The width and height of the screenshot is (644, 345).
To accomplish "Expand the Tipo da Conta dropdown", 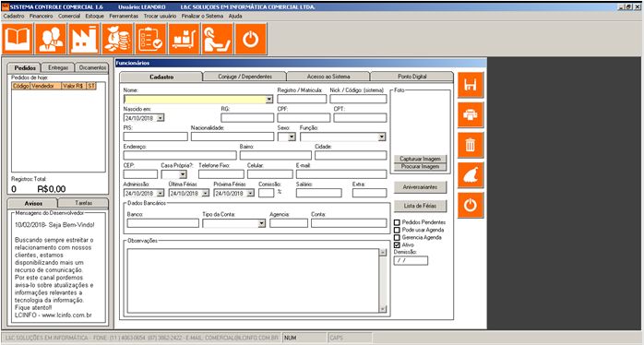I will tap(262, 223).
